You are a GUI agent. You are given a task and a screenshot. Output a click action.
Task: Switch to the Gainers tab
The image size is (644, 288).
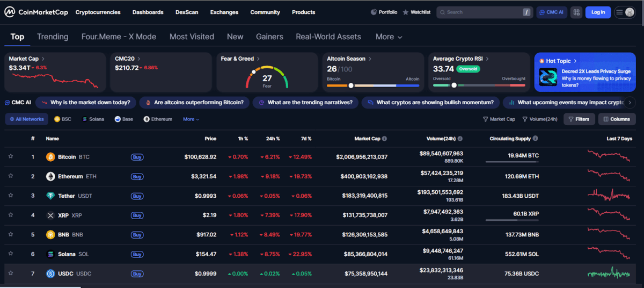(269, 37)
